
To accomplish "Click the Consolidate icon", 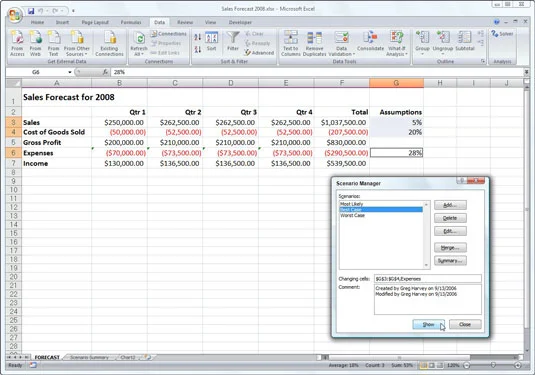I will [370, 41].
